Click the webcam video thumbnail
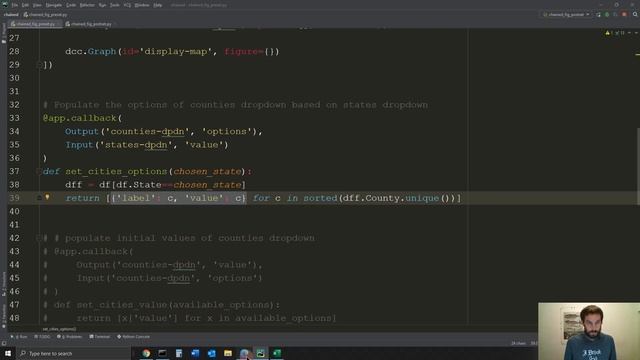The height and width of the screenshot is (360, 640). [x=589, y=331]
